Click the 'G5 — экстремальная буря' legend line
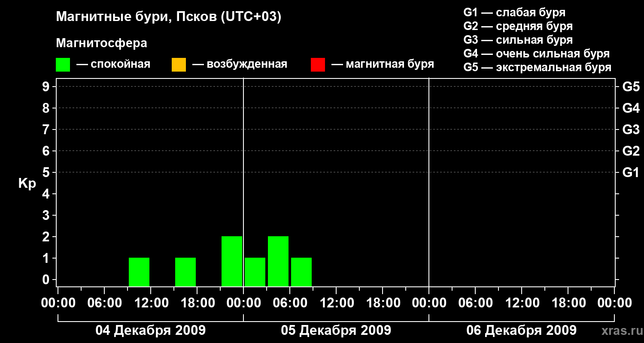This screenshot has height=343, width=644. coord(538,67)
